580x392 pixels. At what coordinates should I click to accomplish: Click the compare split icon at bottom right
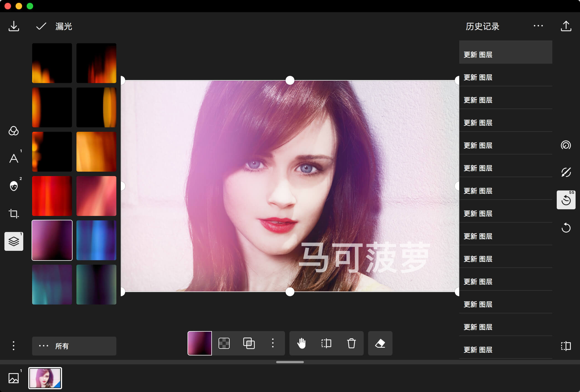[566, 346]
